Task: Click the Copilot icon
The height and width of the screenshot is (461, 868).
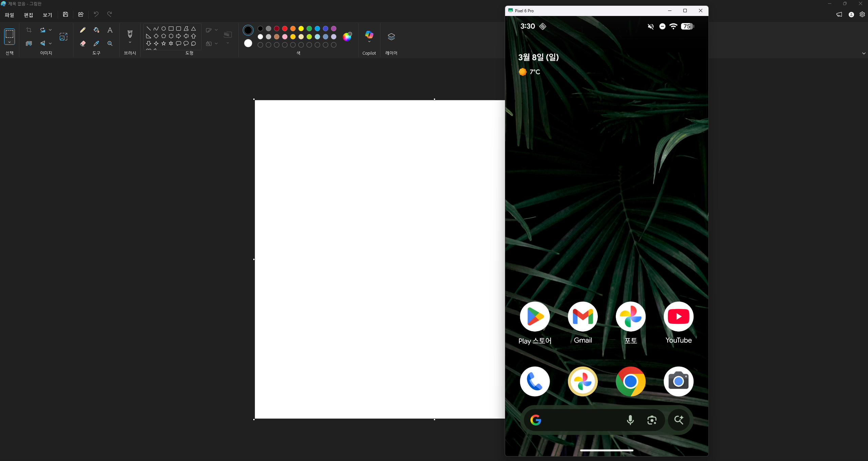Action: pyautogui.click(x=369, y=34)
